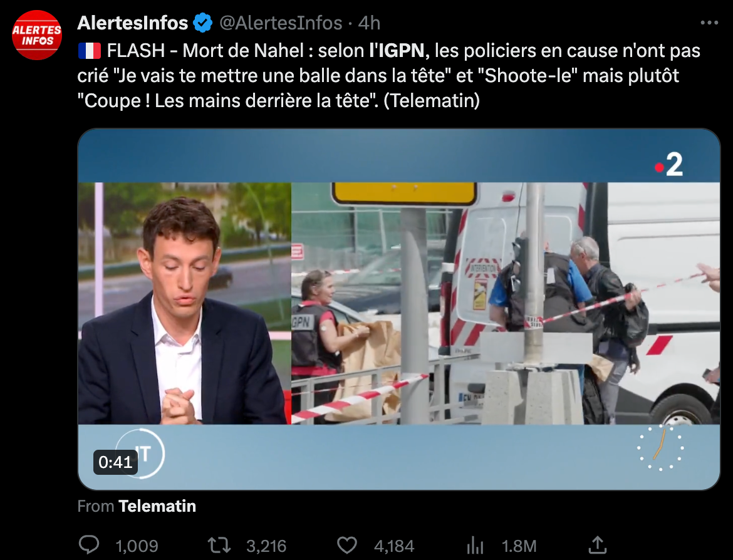Open the 4h timestamp link
Image resolution: width=733 pixels, height=560 pixels.
pyautogui.click(x=369, y=23)
